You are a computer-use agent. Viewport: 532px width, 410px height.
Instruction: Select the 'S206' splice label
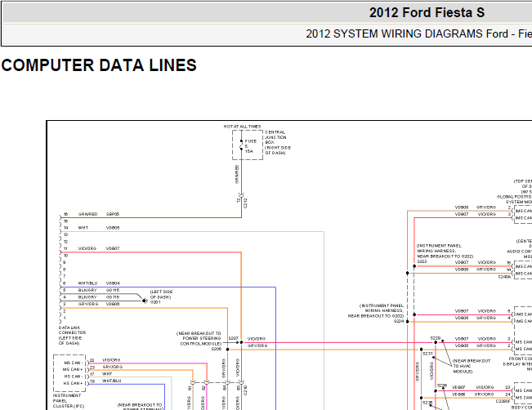[216, 349]
